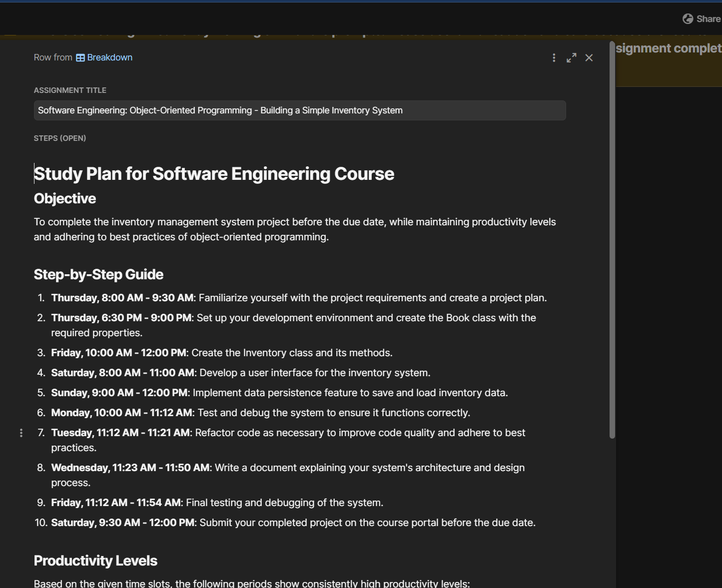The image size is (722, 588).
Task: Click the Objective heading
Action: [65, 199]
